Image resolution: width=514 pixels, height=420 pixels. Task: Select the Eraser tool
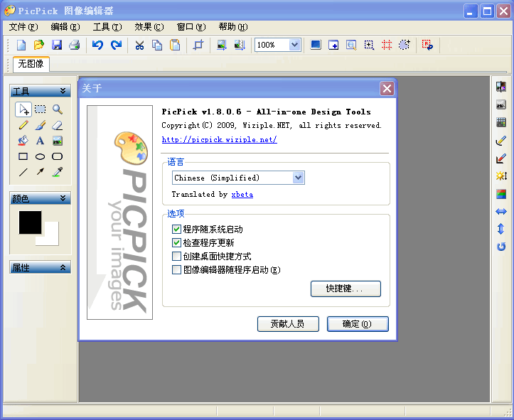tap(58, 125)
